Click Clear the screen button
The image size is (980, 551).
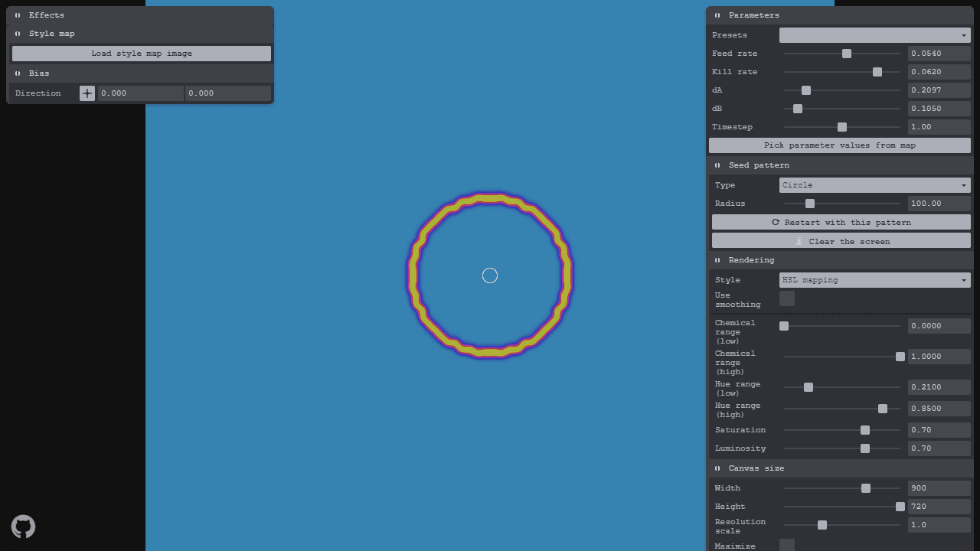[841, 241]
